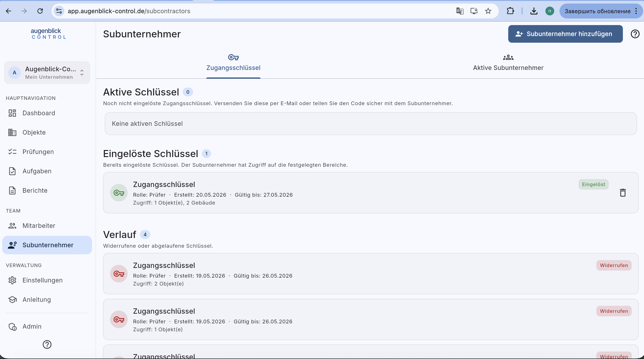Viewport: 644px width, 359px height.
Task: Open the browser extensions puzzle icon
Action: 510,11
